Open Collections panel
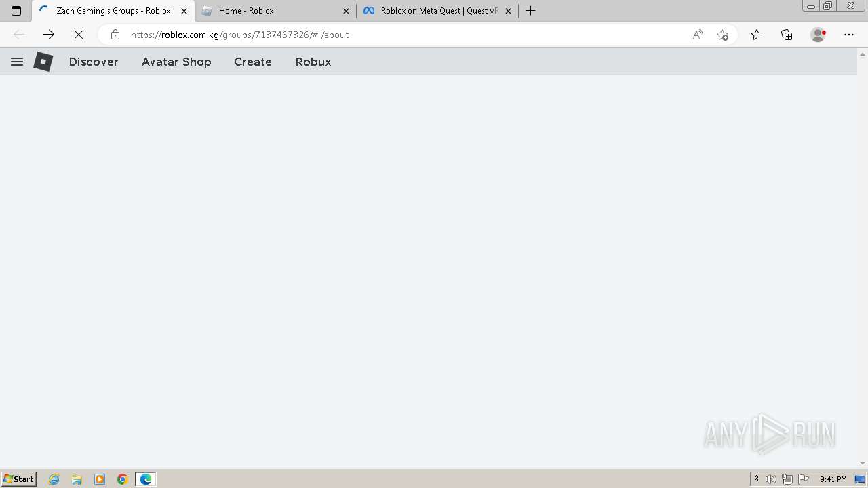This screenshot has height=488, width=868. pos(787,35)
